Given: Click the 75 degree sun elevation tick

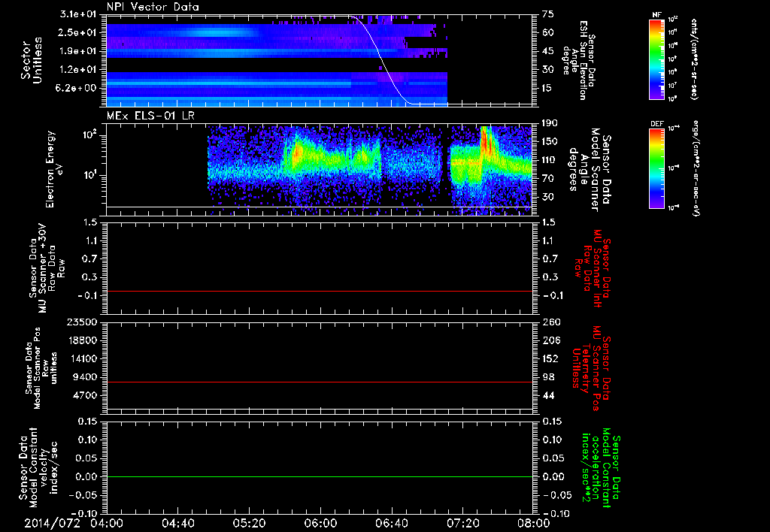Looking at the screenshot, I should [548, 14].
